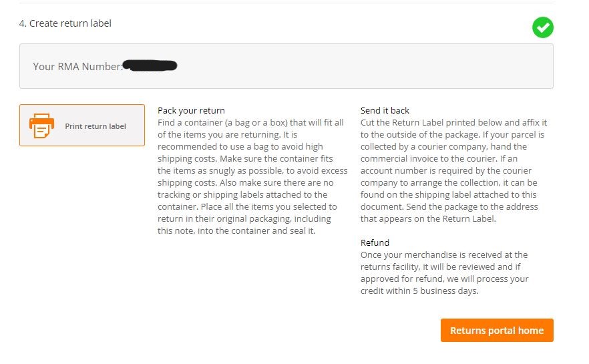Click inside the grey RMA number box

point(286,66)
